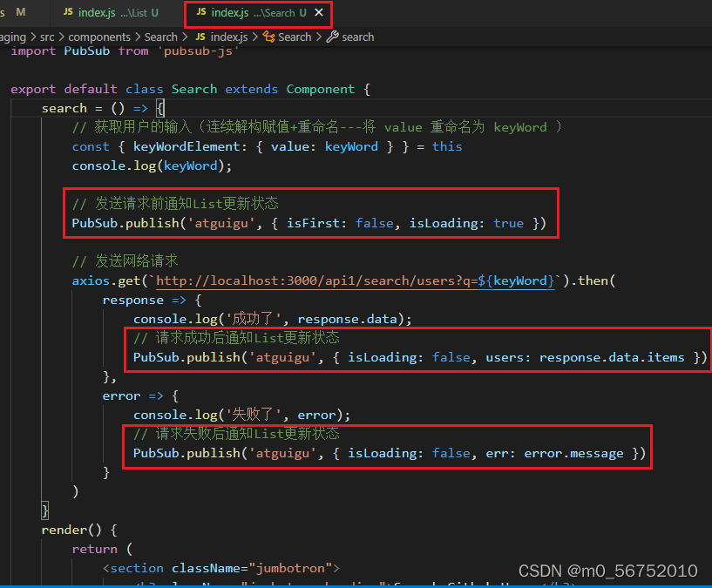Click the wrench property icon in breadcrumb
The image size is (712, 588).
tap(332, 37)
